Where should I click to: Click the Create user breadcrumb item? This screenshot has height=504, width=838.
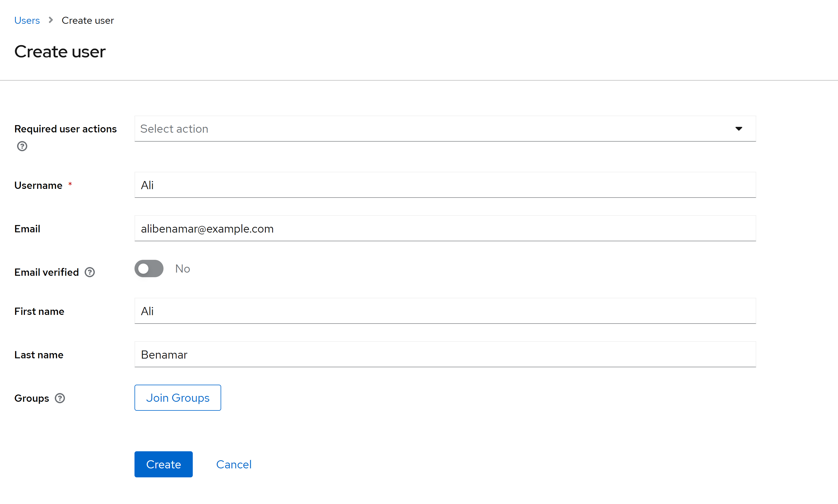click(87, 20)
